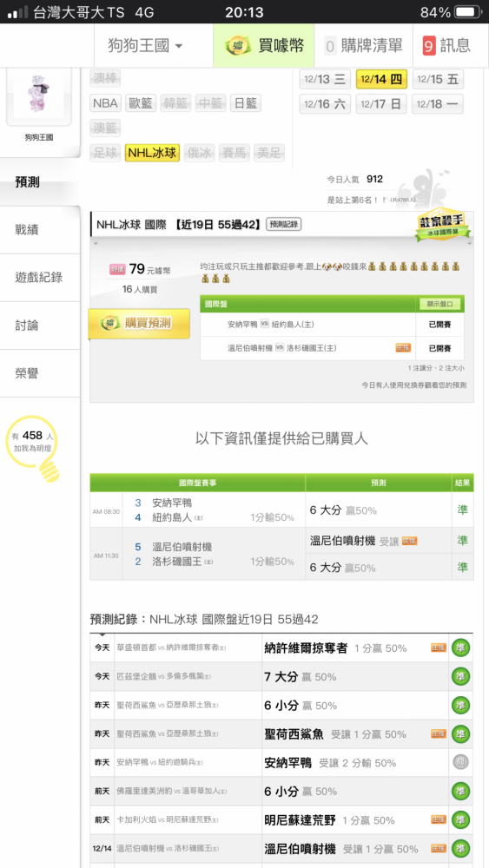Click 準 result icon for 明尼蘇達荒野 record

[460, 820]
